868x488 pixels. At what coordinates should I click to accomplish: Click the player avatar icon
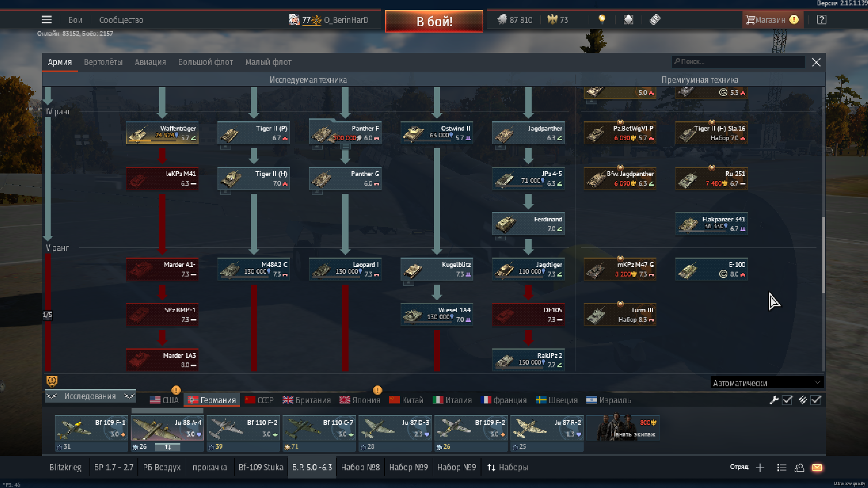pyautogui.click(x=294, y=19)
